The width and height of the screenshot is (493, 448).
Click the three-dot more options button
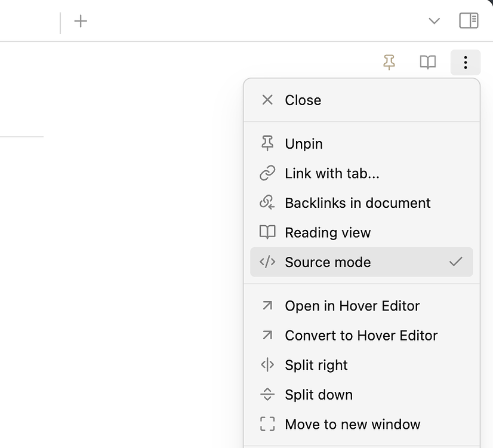(466, 62)
